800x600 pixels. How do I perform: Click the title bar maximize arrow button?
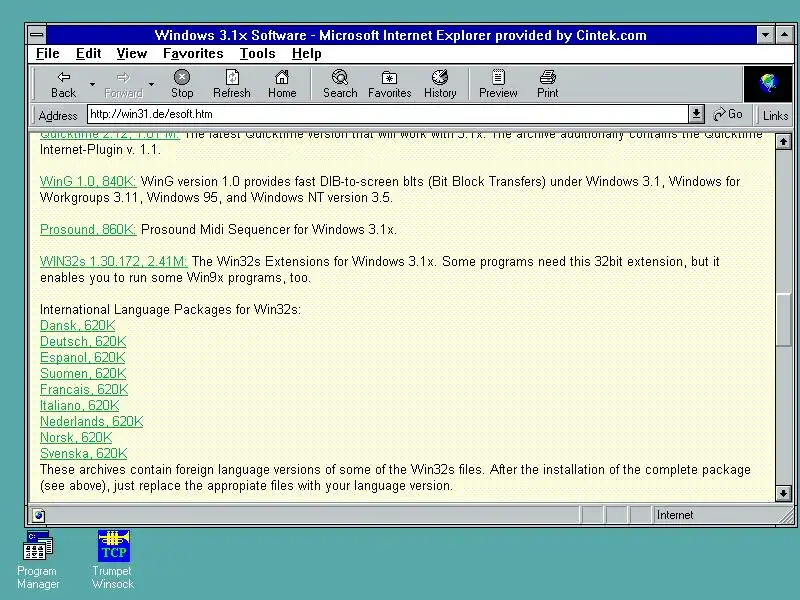pyautogui.click(x=784, y=35)
